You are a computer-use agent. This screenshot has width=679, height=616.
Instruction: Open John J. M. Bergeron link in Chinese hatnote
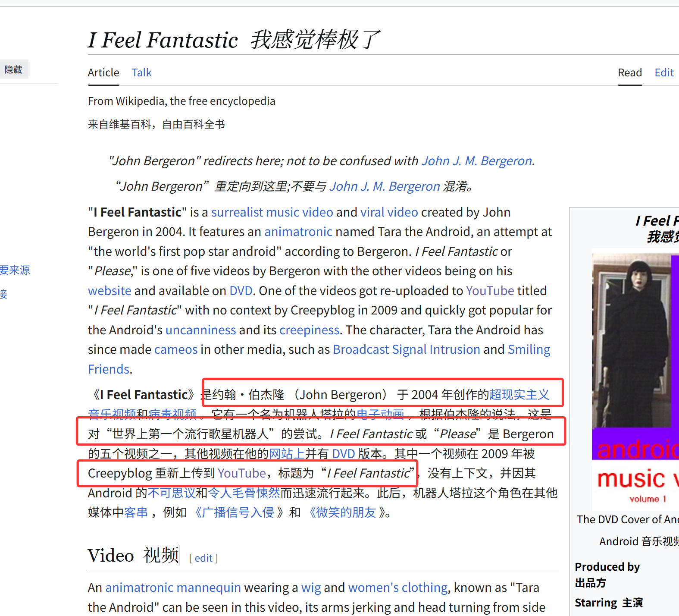(x=385, y=186)
